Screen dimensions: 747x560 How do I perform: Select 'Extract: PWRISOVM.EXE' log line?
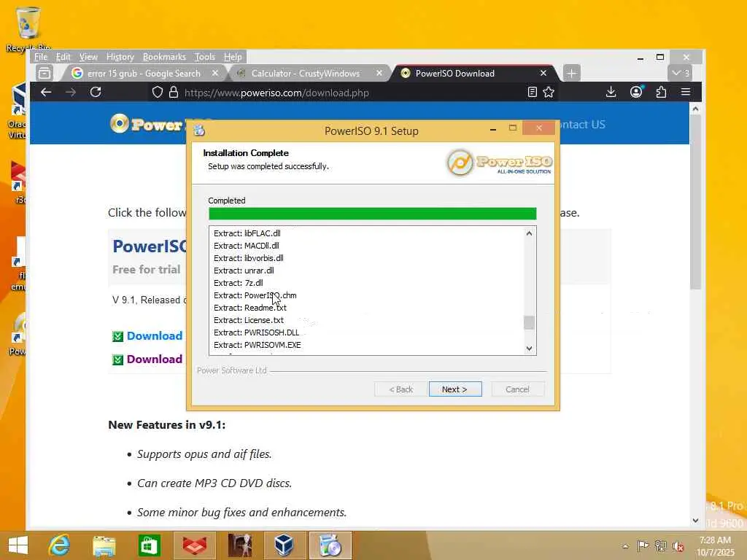click(258, 345)
